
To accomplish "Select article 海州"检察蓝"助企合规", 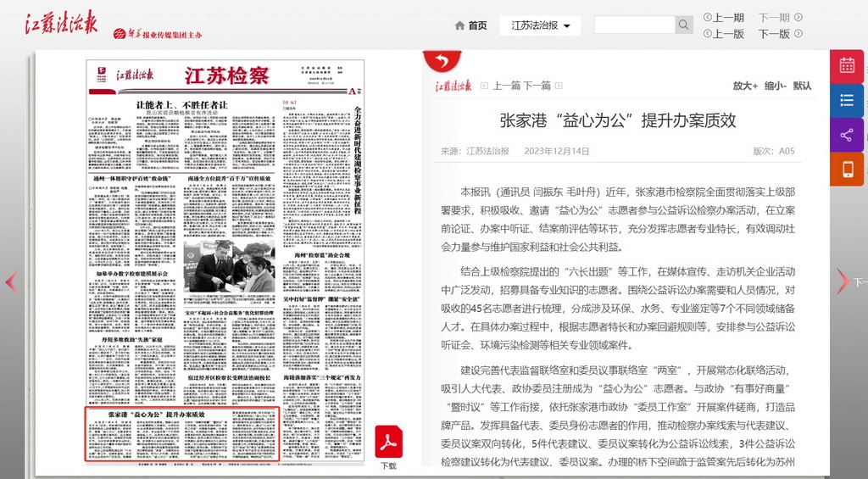I will click(x=322, y=255).
